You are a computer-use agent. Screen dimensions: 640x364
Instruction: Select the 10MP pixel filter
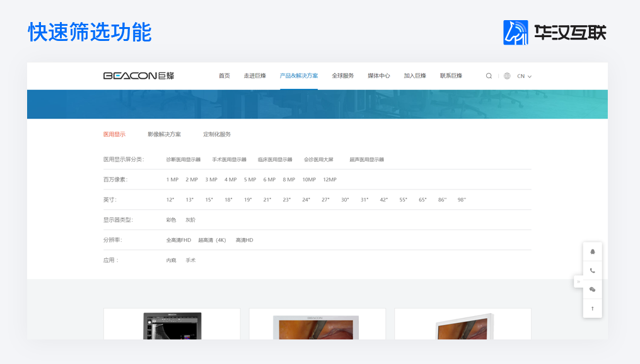(x=309, y=179)
